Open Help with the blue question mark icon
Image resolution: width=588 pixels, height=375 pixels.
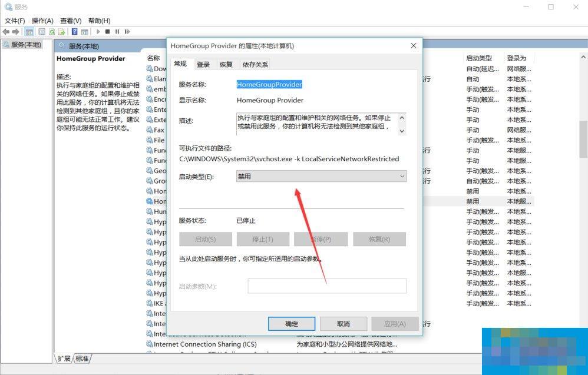click(74, 32)
